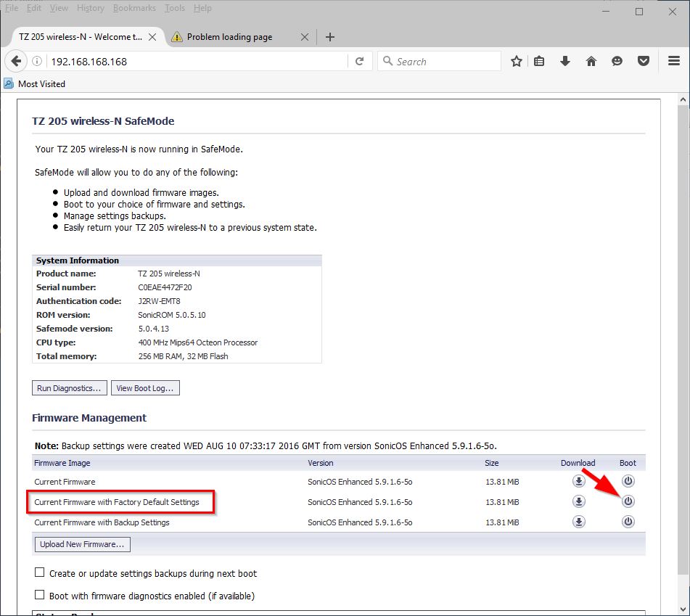690x616 pixels.
Task: Click the Run Diagnostics button
Action: point(69,388)
